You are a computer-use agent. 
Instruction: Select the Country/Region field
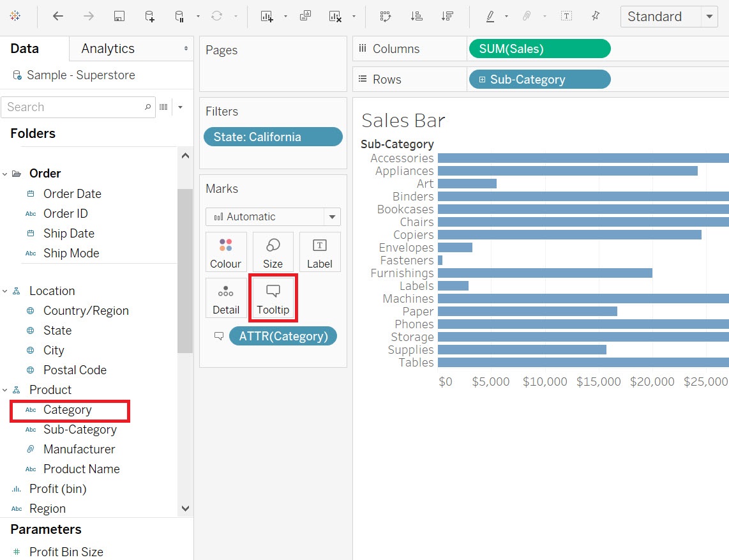pyautogui.click(x=86, y=311)
